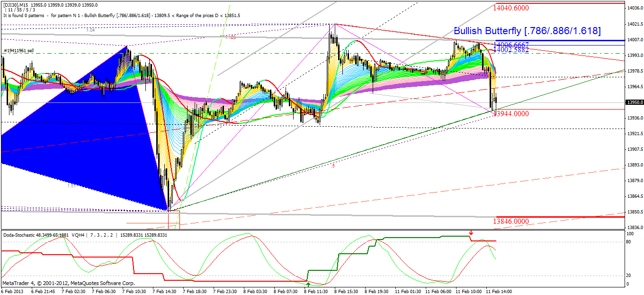Image resolution: width=644 pixels, height=295 pixels.
Task: Click the 80 level on stochastic scale
Action: pos(629,242)
